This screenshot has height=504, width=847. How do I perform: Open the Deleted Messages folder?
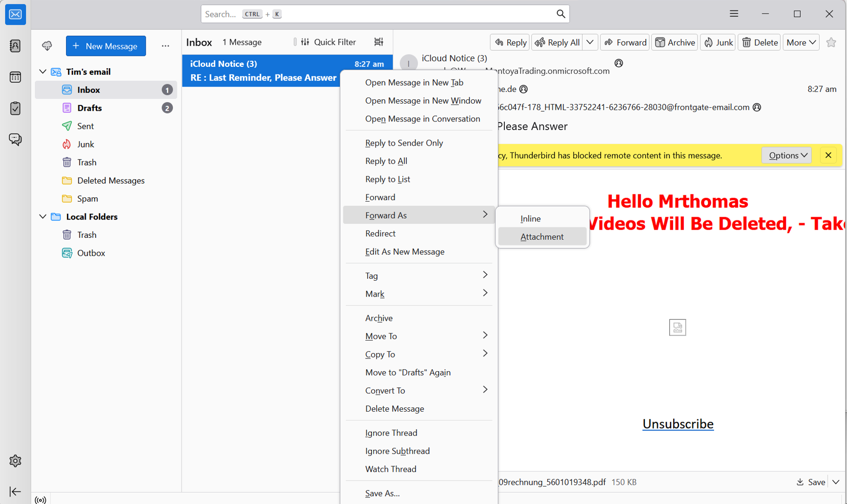106,180
